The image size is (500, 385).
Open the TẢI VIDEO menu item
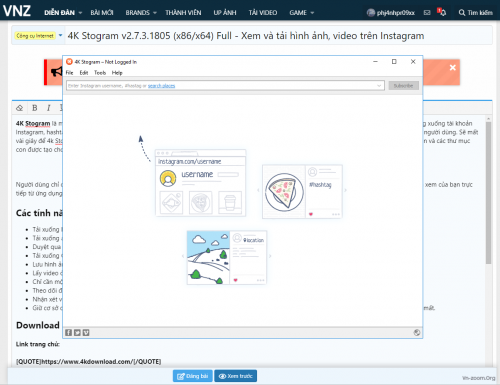click(263, 13)
